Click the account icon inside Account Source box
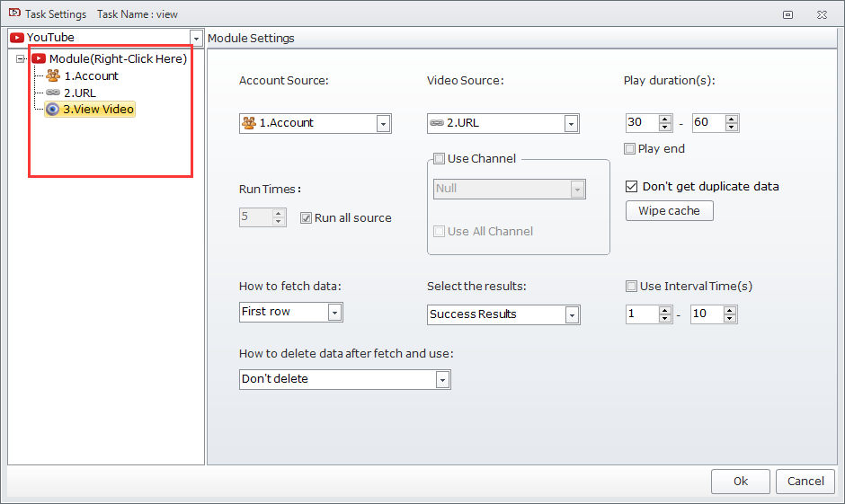 pyautogui.click(x=249, y=123)
